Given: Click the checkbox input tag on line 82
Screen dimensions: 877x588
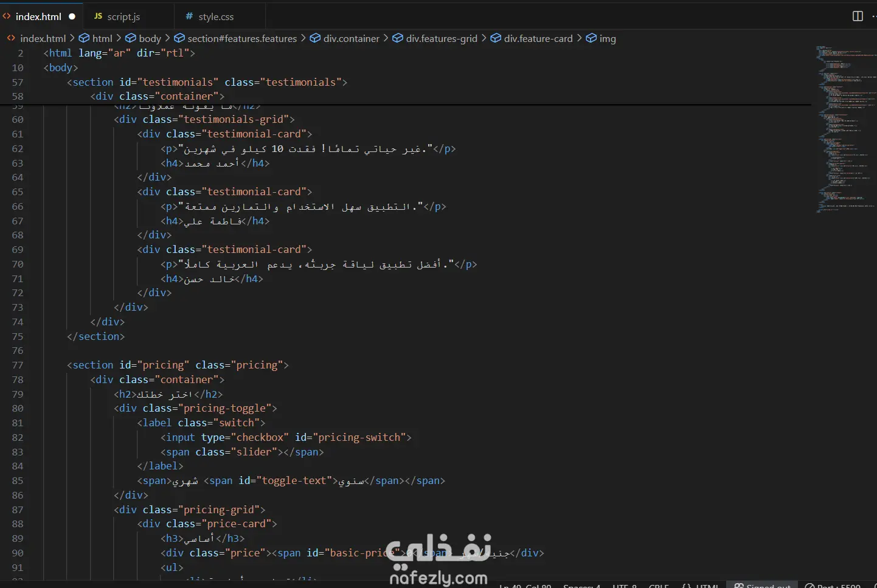Looking at the screenshot, I should tap(286, 437).
